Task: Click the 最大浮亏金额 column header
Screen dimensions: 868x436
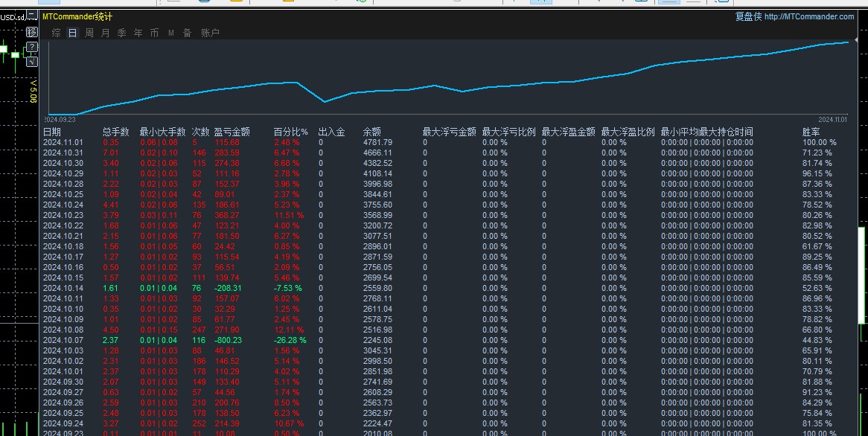Action: pyautogui.click(x=450, y=132)
